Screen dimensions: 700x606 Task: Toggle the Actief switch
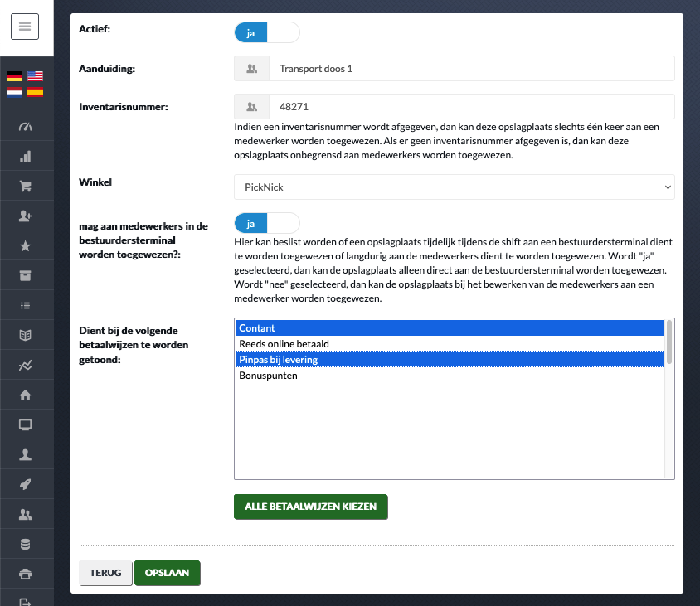pyautogui.click(x=267, y=32)
